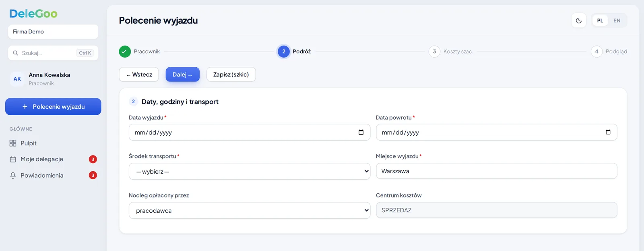Viewport: 644px width, 251px height.
Task: Click the Centrum kosztów SPRZEDAZ field
Action: coord(496,210)
